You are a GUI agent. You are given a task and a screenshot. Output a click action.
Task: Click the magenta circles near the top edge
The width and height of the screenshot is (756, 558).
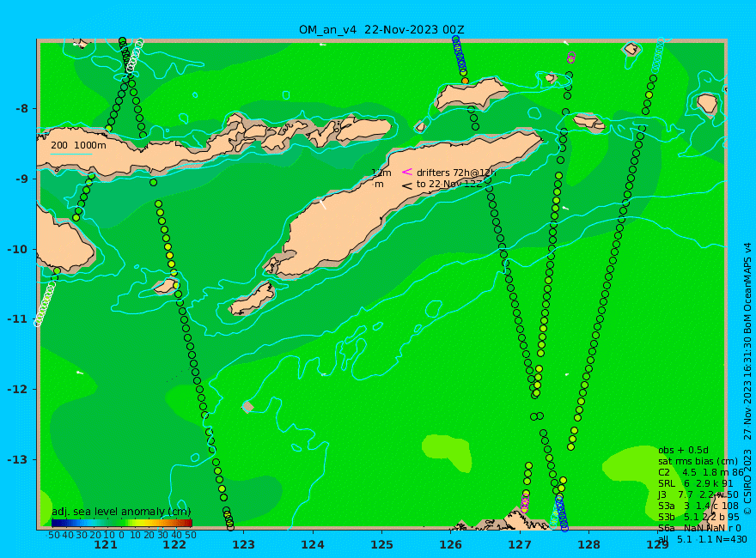571,58
